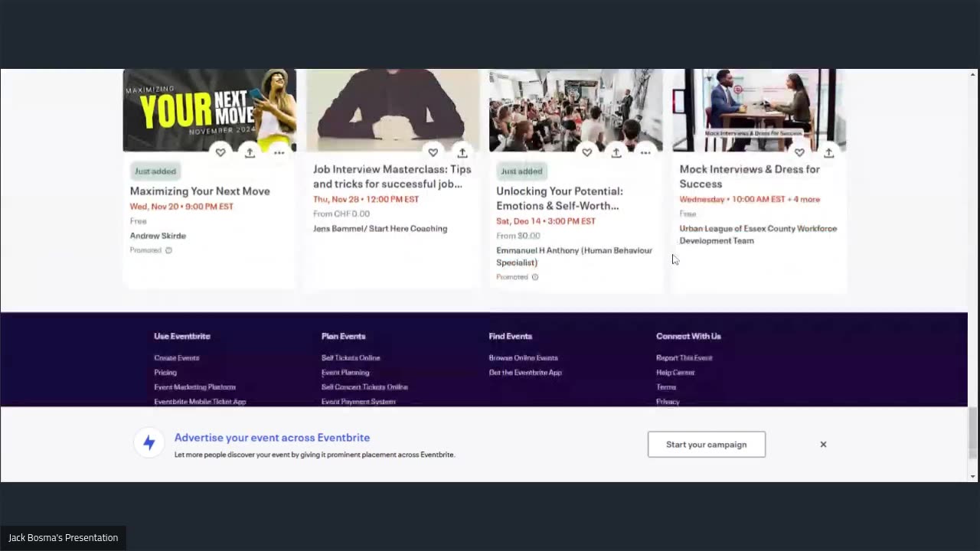Viewport: 980px width, 551px height.
Task: Click organizer Jens Bammel/ Start Here Coaching
Action: click(380, 229)
